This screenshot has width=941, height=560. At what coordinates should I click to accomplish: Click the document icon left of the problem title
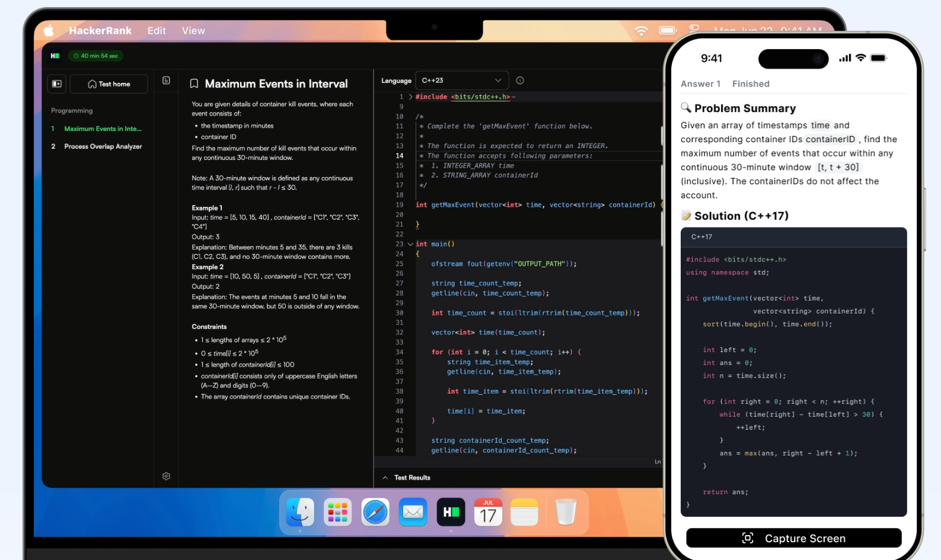point(166,81)
